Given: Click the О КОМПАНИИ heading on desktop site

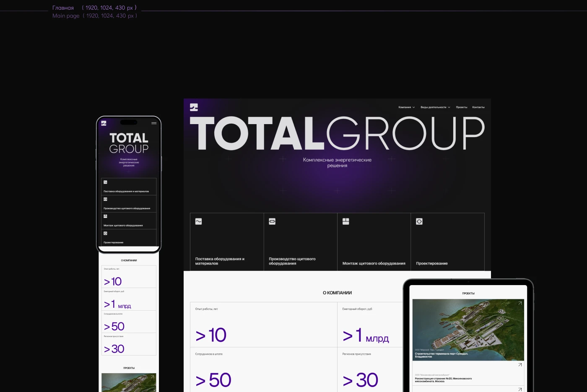Looking at the screenshot, I should tap(337, 293).
